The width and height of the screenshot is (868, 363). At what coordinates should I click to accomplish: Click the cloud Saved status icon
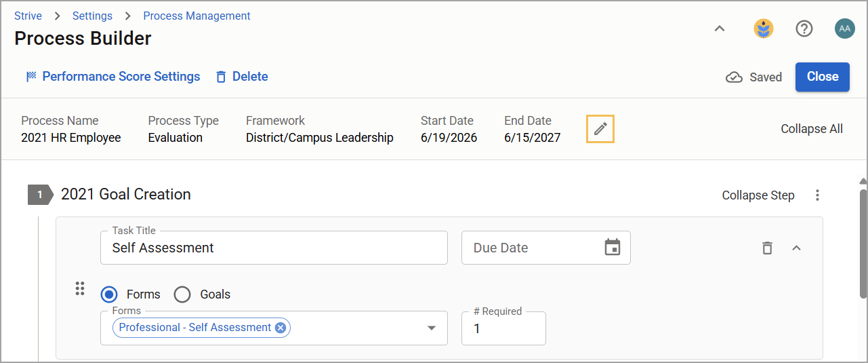(x=734, y=77)
